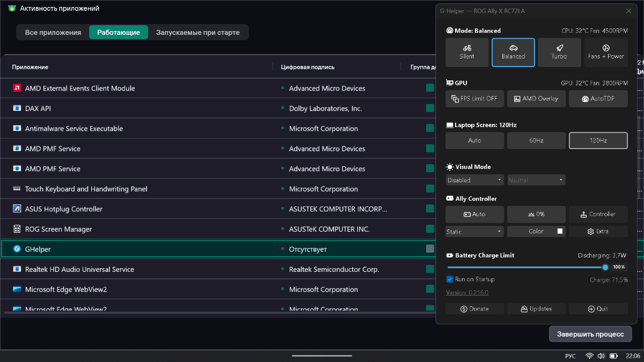Open the 22:06 taskbar clock
644x362 pixels.
[633, 356]
